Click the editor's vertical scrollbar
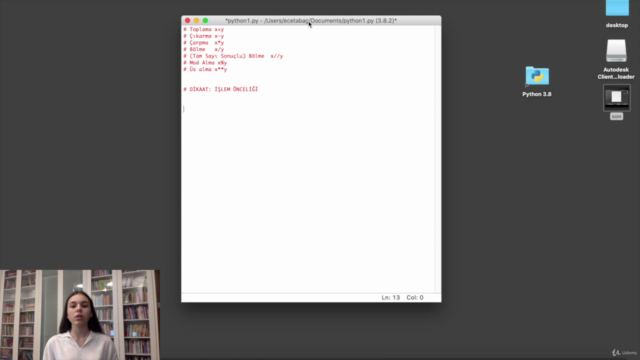Screen dimensions: 640x360 click(x=438, y=159)
